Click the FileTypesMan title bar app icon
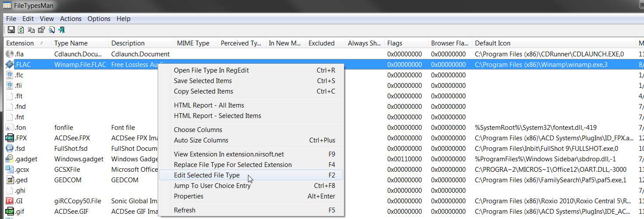This screenshot has width=644, height=219. 7,6
